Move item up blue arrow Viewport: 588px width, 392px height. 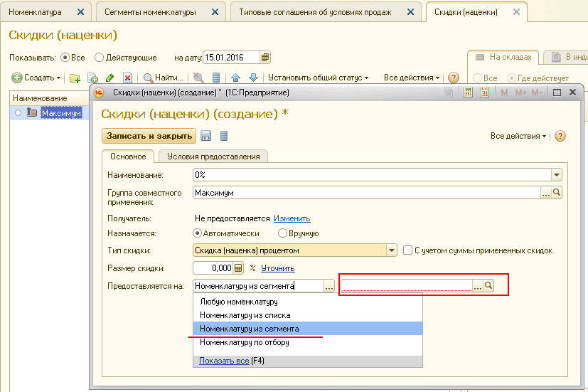(x=235, y=78)
